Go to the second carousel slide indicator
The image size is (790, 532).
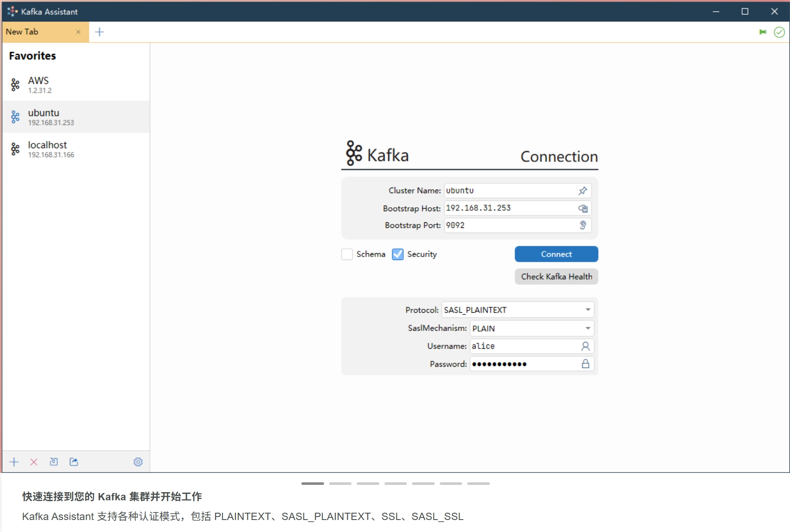(x=340, y=484)
